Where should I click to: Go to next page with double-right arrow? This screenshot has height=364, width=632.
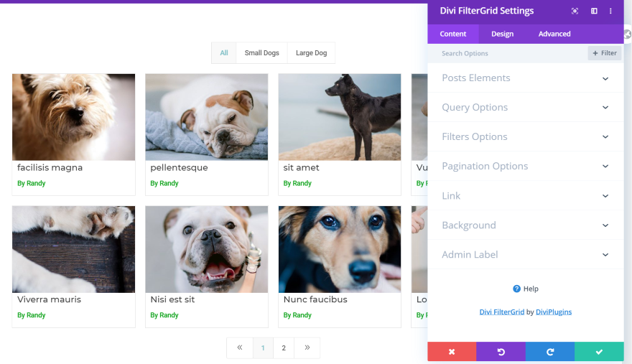point(307,347)
